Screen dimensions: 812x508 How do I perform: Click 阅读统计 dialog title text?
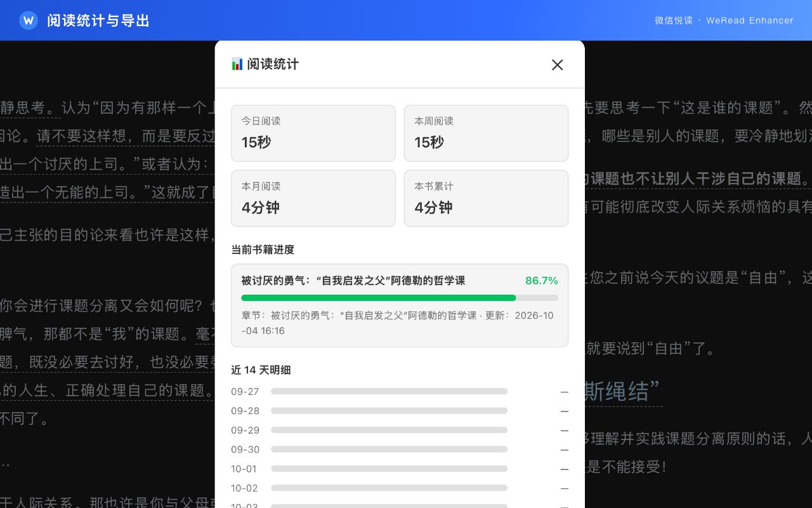click(x=273, y=64)
